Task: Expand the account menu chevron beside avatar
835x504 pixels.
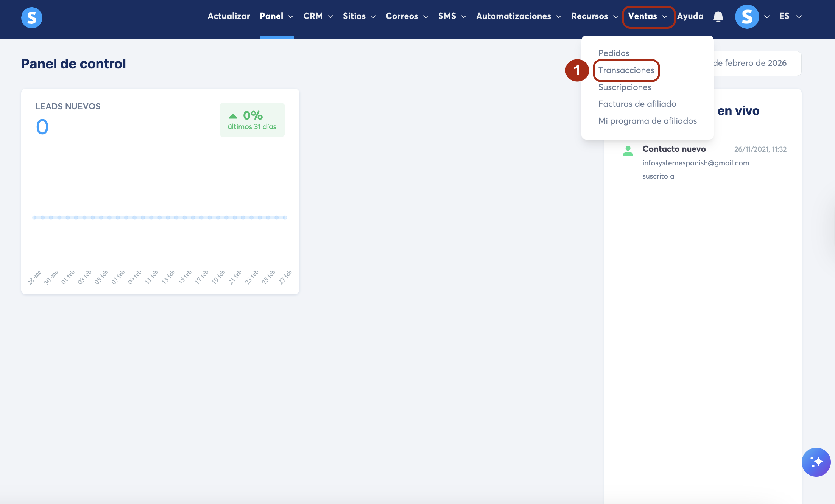Action: click(767, 17)
